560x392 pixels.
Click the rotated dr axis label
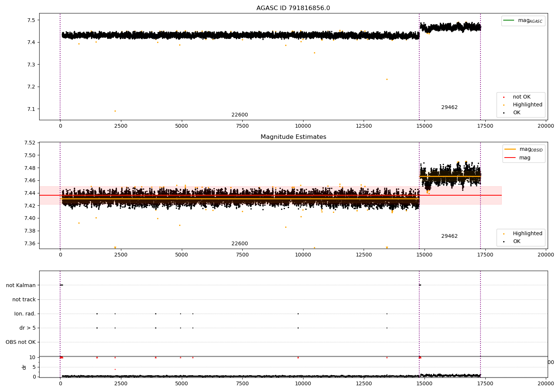pos(24,367)
